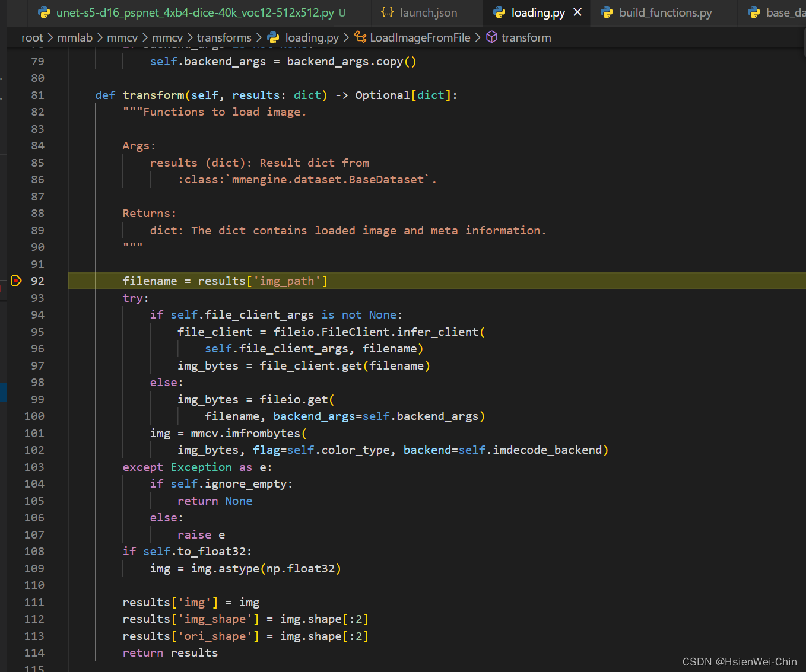The width and height of the screenshot is (806, 672).
Task: Click 'self.backend_args = backend_args.copy()' line
Action: 283,61
